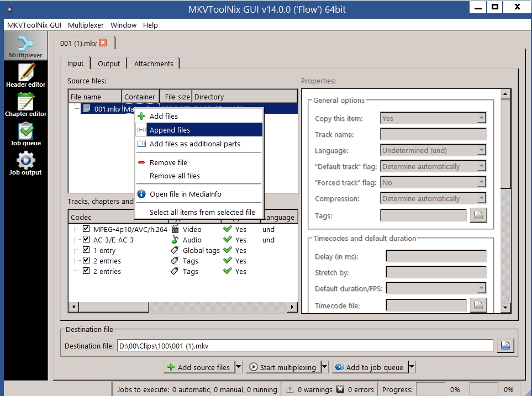Click the Directory column header
The image size is (532, 396).
tap(244, 97)
